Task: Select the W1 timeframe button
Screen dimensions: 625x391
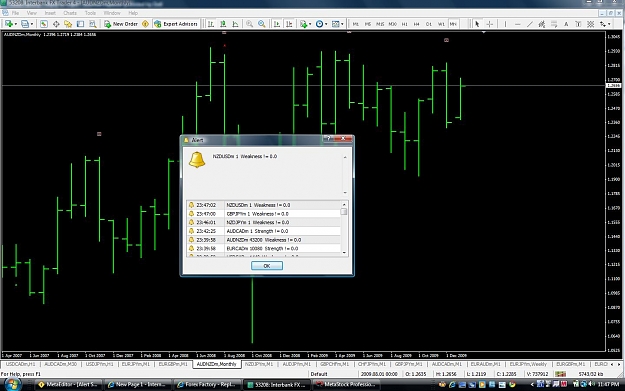Action: [441, 24]
